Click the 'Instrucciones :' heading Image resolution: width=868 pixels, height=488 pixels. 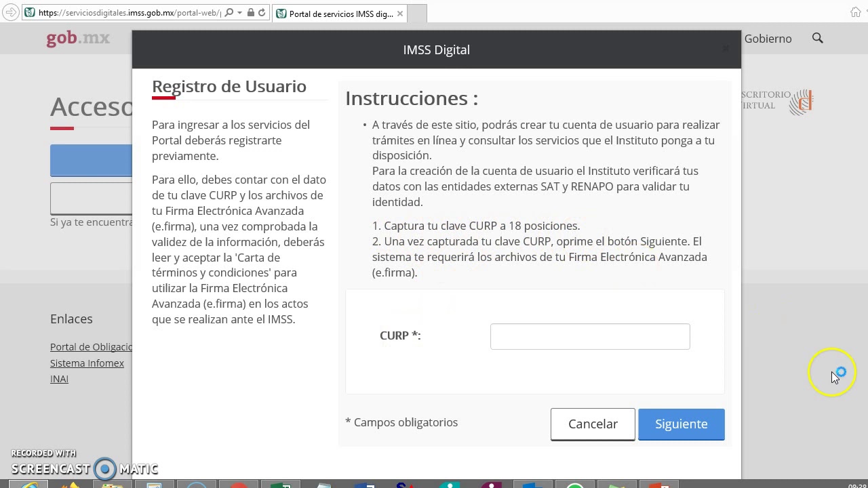click(412, 98)
